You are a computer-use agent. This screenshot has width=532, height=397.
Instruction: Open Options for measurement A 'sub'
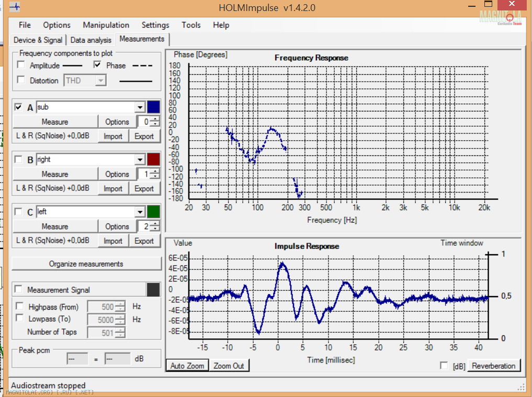[x=117, y=122]
